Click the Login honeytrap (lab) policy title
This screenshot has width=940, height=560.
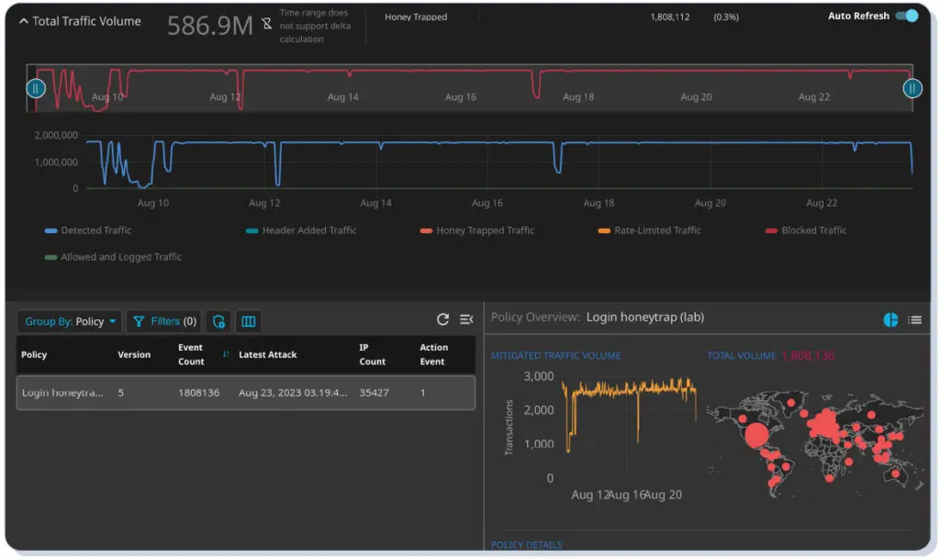645,317
